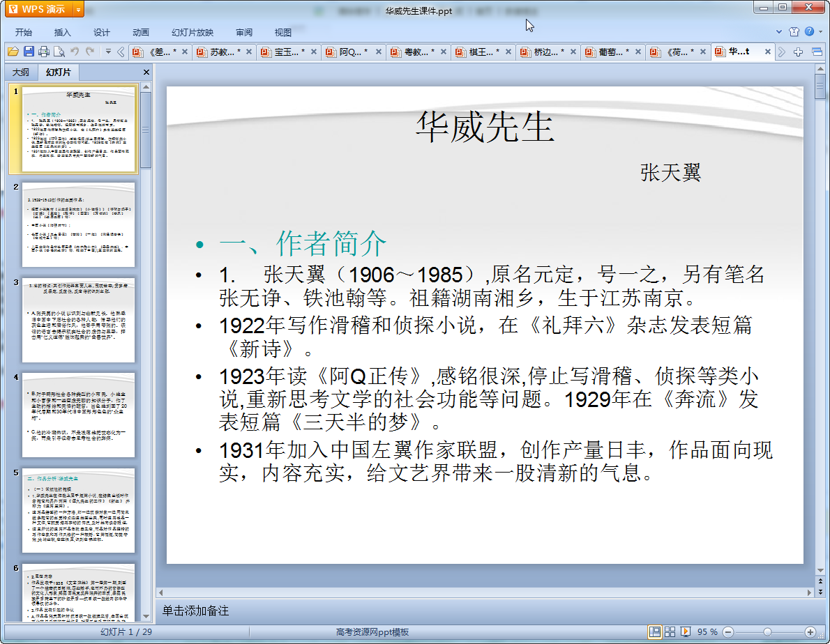
Task: Switch to Slide Sorter view
Action: (670, 632)
